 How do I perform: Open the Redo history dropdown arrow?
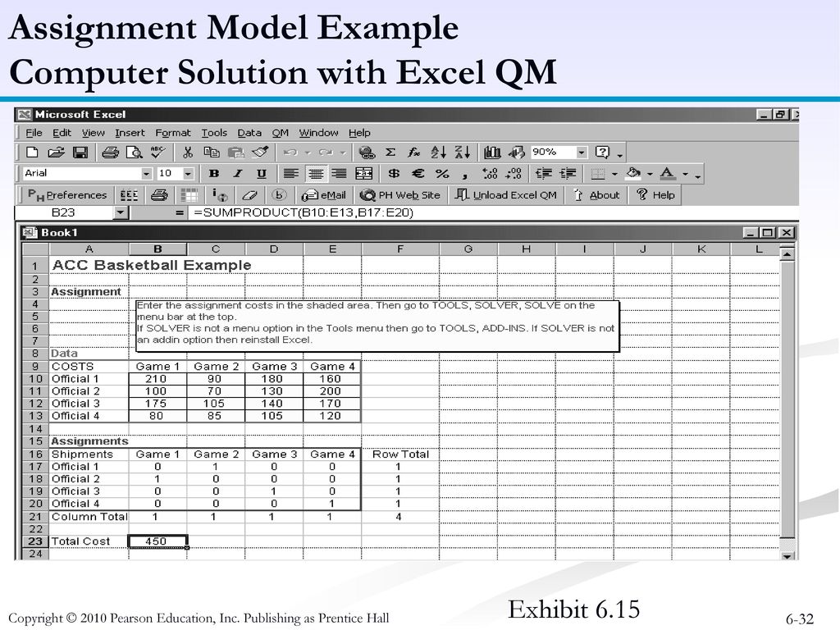[343, 153]
